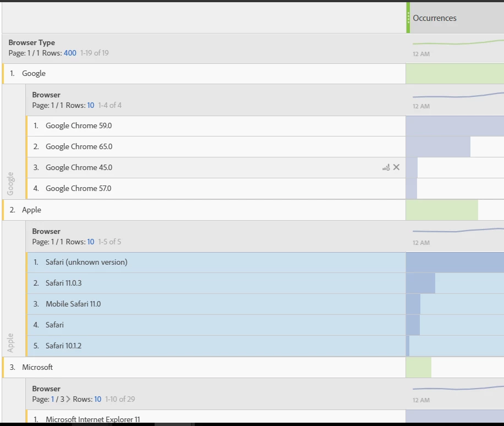Screen dimensions: 504x426
Task: Select the Mobile Safari 11.0 row
Action: point(216,304)
